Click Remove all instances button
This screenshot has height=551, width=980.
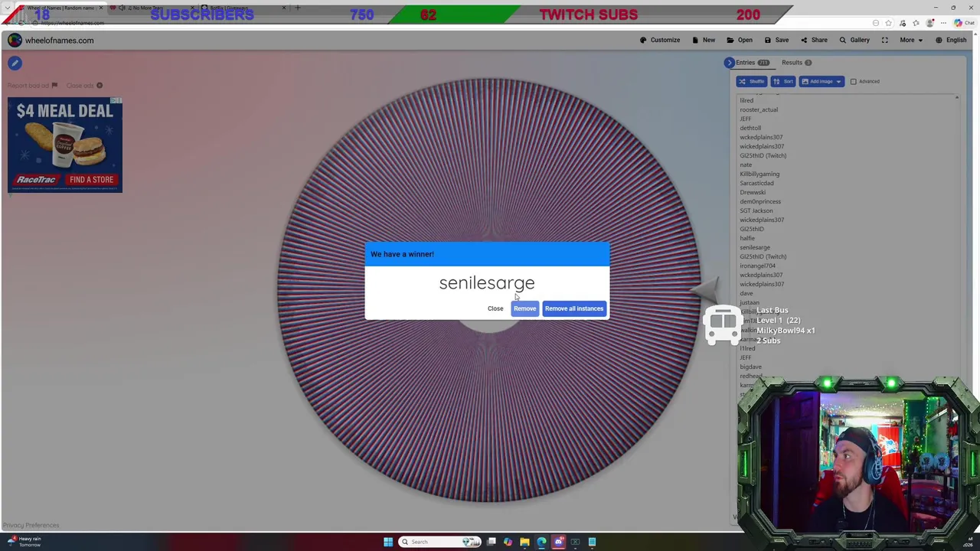[x=574, y=308]
